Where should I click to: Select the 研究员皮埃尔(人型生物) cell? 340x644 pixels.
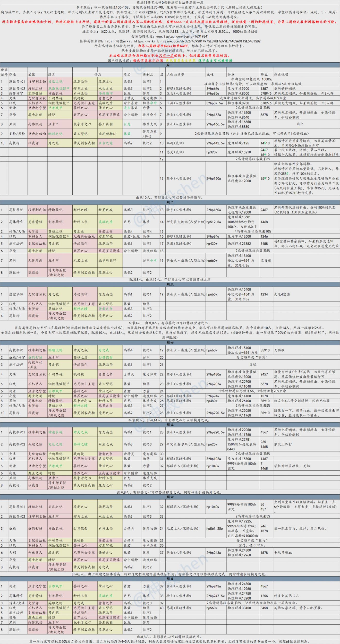point(186,222)
